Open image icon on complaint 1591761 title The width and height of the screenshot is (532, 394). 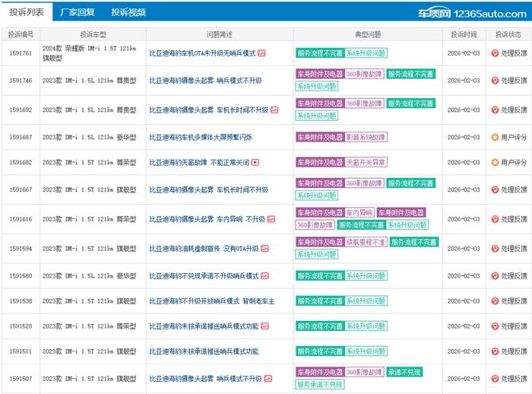tap(261, 53)
